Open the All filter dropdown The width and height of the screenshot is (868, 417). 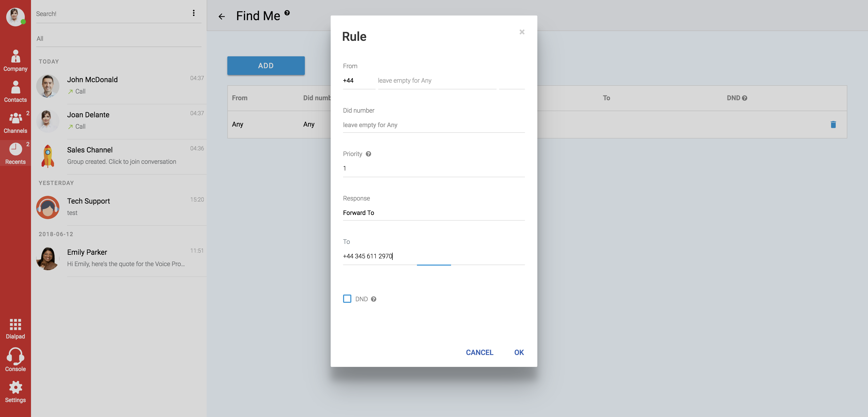click(x=118, y=39)
